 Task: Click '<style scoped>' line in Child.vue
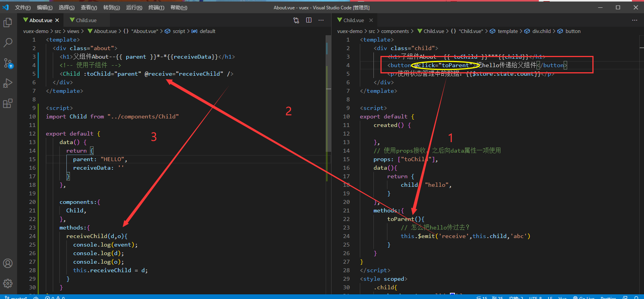pyautogui.click(x=384, y=279)
